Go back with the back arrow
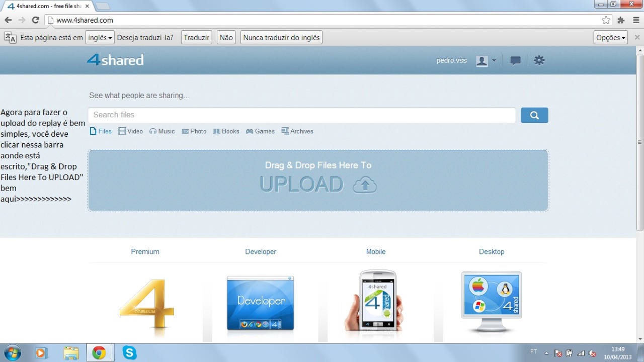Image resolution: width=644 pixels, height=362 pixels. (x=8, y=20)
